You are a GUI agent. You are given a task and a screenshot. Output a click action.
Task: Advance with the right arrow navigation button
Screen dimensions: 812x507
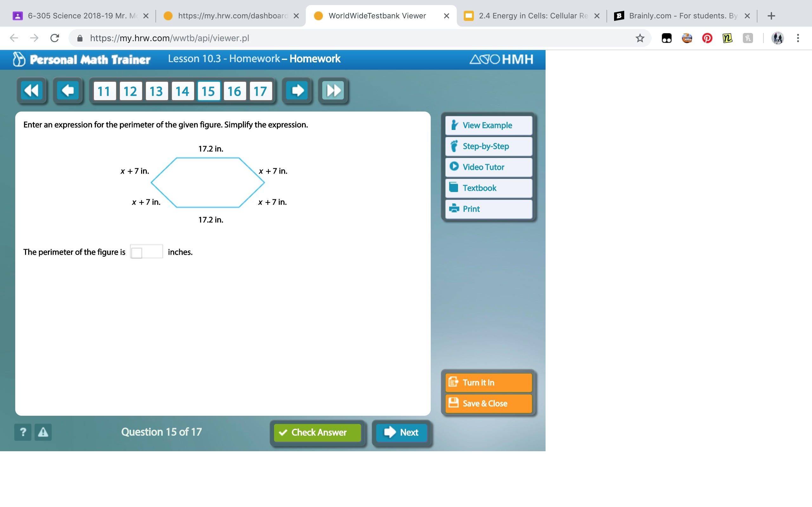pos(297,91)
